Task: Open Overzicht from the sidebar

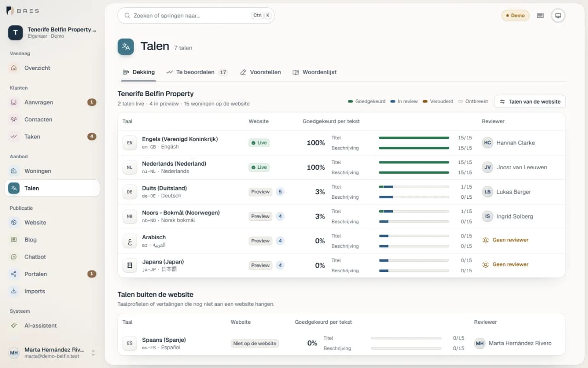Action: (52, 68)
